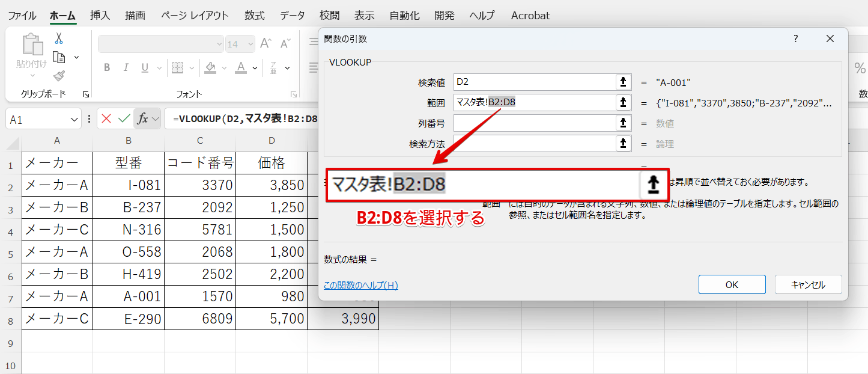This screenshot has height=374, width=868.
Task: Open the 数式 ribbon tab
Action: coord(255,16)
